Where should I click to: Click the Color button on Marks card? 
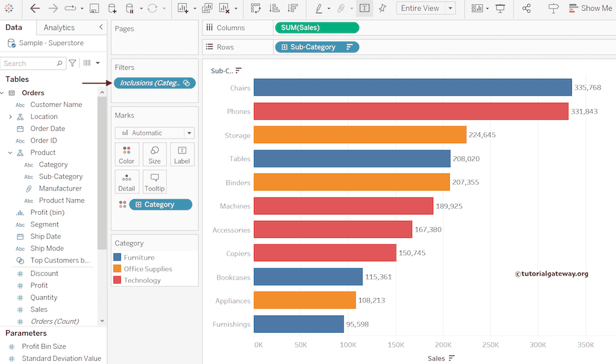coord(126,155)
